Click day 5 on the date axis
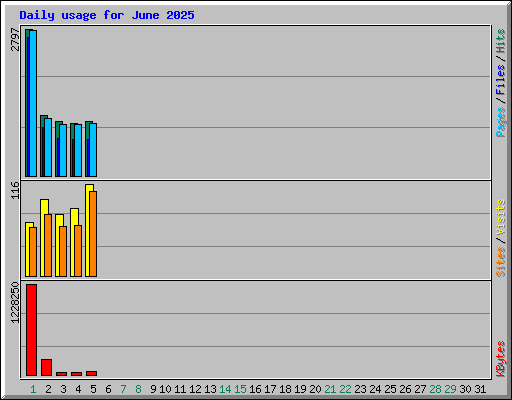Viewport: 512px width, 400px height. pyautogui.click(x=93, y=389)
